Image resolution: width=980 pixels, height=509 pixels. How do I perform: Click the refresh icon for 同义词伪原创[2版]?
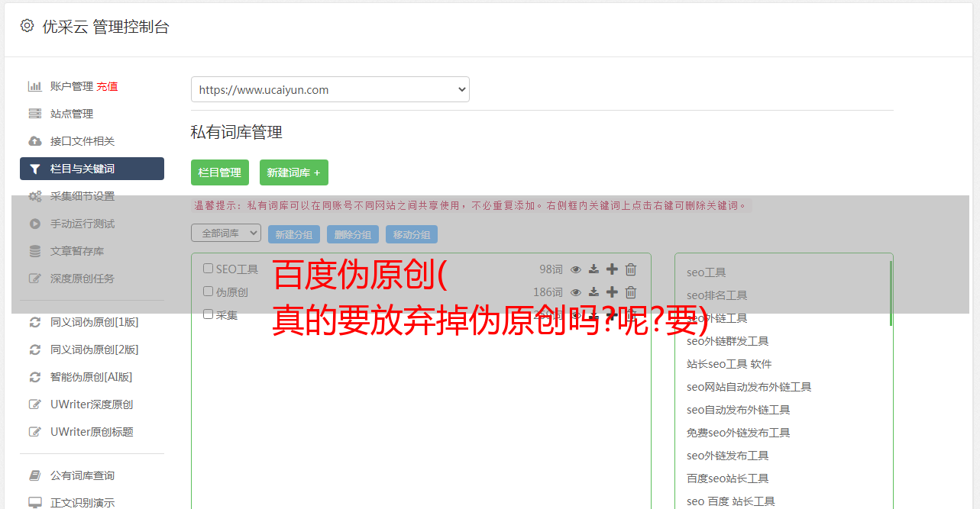tap(35, 350)
